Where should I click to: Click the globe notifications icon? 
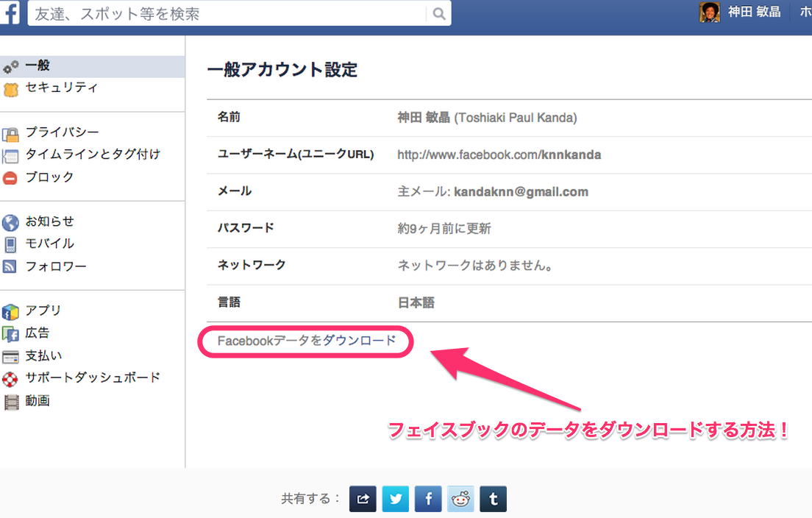pos(10,223)
